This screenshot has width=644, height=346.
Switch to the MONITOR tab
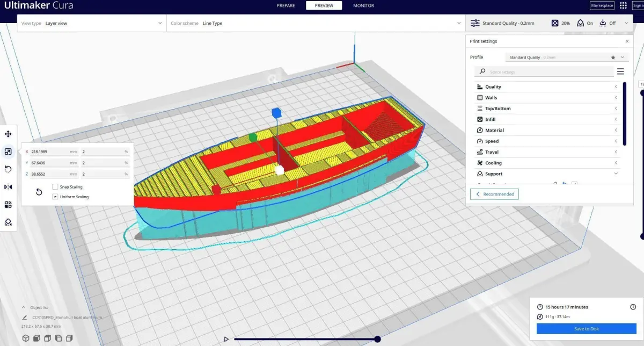(x=363, y=5)
